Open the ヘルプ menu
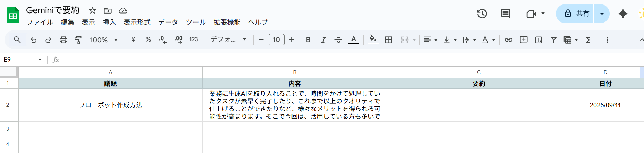Viewport: 644px width, 153px height. [x=258, y=22]
